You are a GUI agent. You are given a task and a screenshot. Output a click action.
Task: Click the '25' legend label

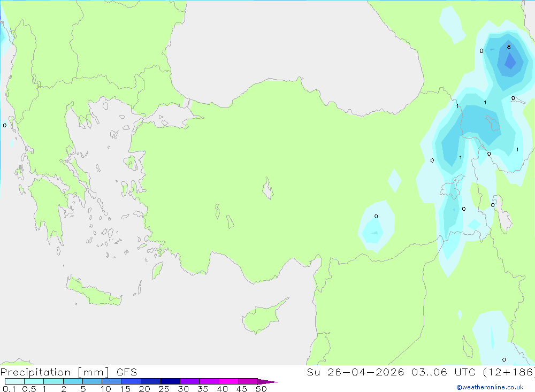click(164, 389)
